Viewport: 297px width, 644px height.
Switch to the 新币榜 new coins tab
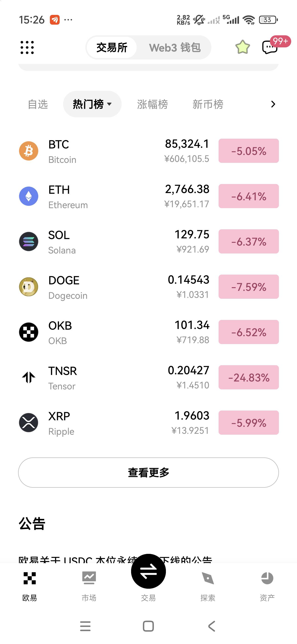click(x=208, y=104)
